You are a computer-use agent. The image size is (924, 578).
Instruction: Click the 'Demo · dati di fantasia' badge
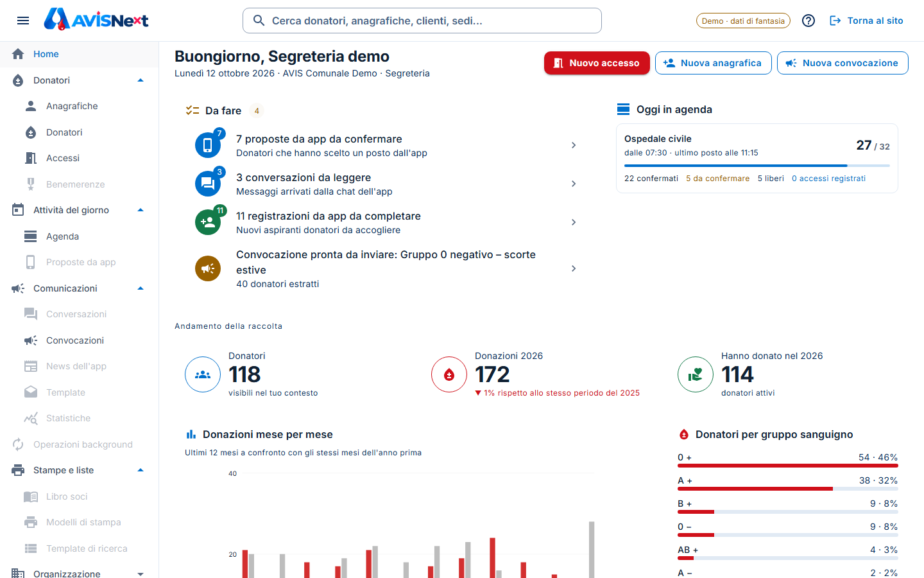pos(743,21)
